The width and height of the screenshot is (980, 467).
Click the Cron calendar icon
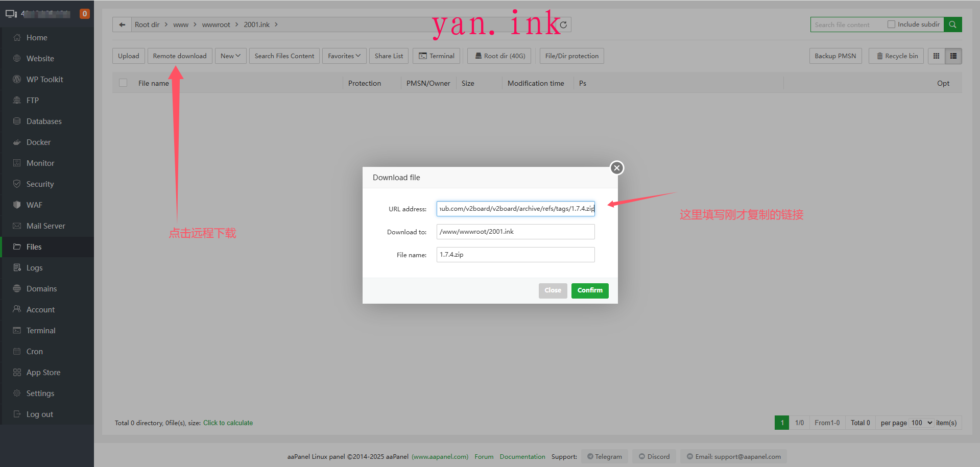(17, 351)
